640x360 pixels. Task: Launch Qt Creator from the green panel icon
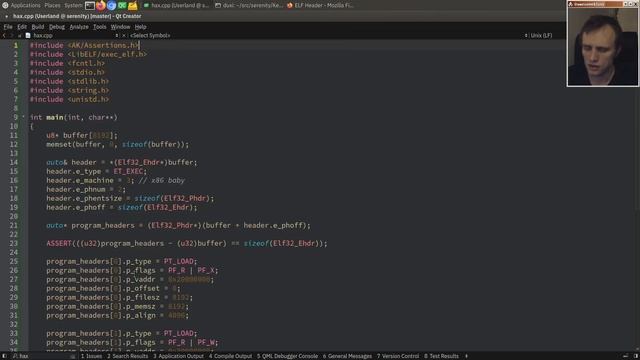coord(122,6)
